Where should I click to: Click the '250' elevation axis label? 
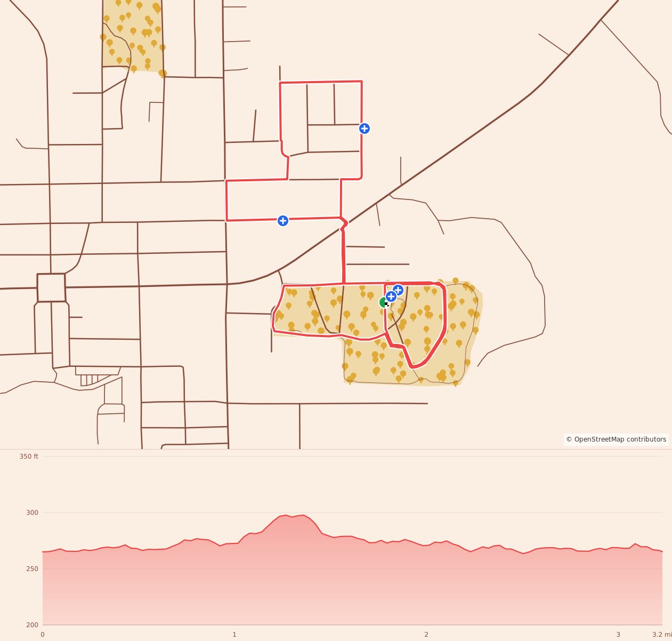click(x=32, y=568)
